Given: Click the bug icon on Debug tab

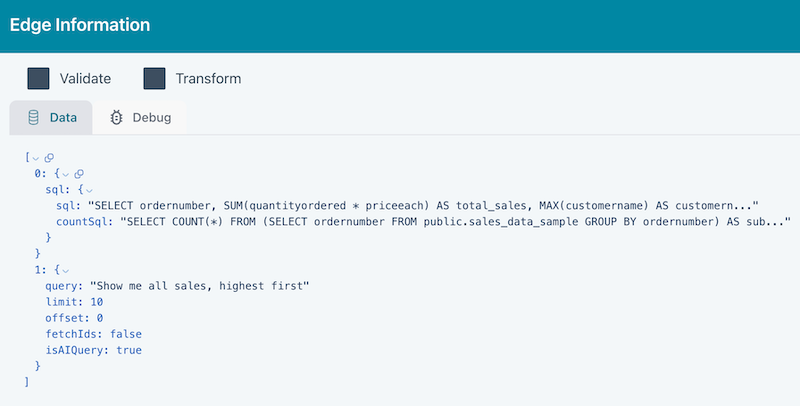Looking at the screenshot, I should click(x=116, y=117).
